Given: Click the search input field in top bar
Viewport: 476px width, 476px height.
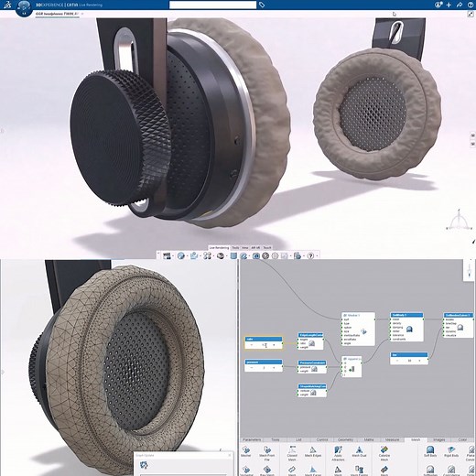Looking at the screenshot, I should click(212, 5).
